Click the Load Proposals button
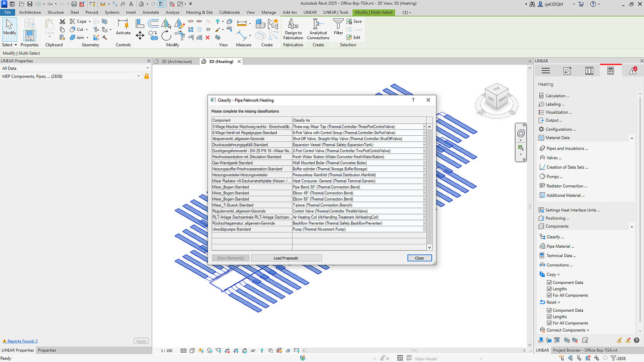Viewport: 644px width, 362px height. pyautogui.click(x=286, y=258)
